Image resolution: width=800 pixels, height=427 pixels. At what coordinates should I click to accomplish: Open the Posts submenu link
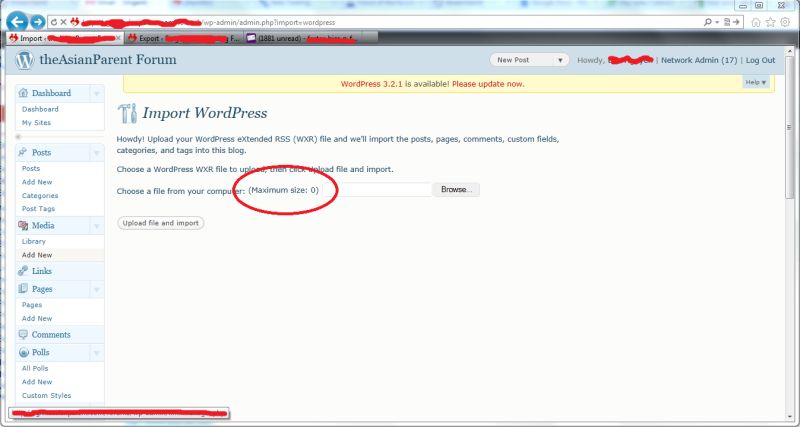[x=31, y=168]
